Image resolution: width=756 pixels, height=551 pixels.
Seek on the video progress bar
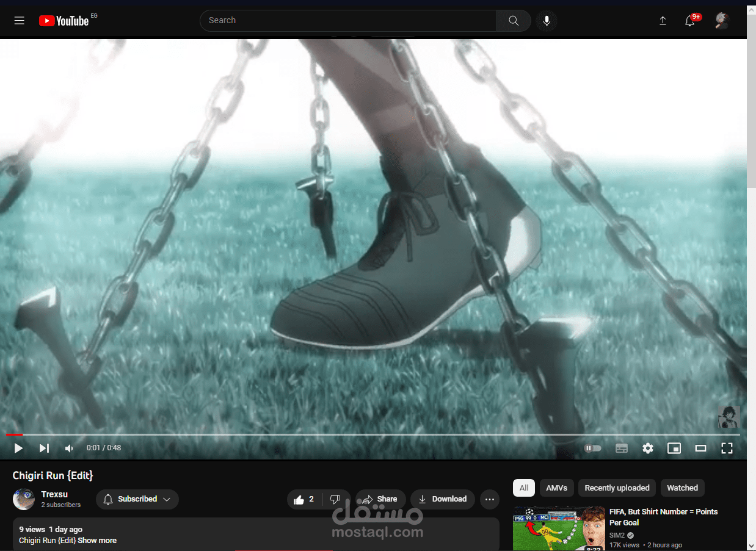point(373,434)
